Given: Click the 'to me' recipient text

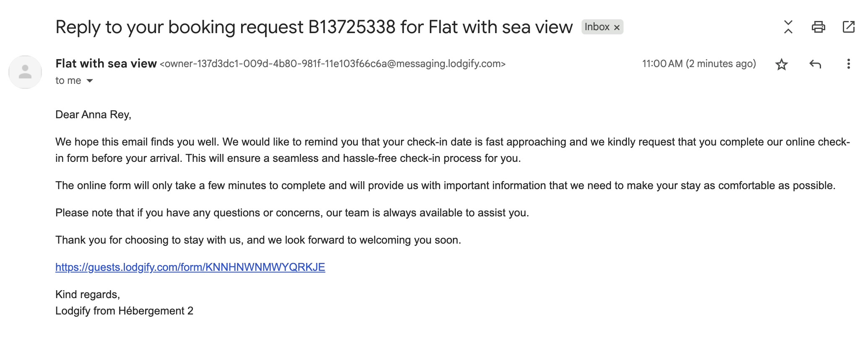Looking at the screenshot, I should coord(68,81).
